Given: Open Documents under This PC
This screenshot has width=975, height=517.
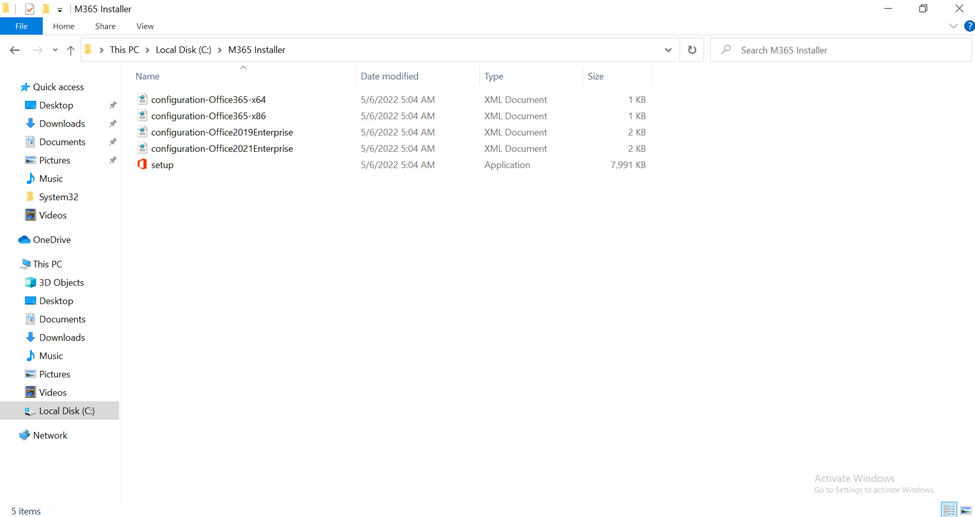Looking at the screenshot, I should click(x=62, y=319).
